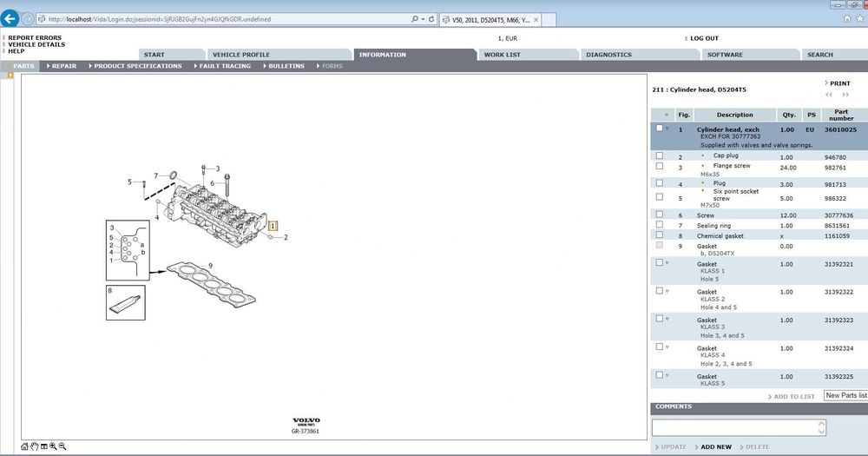The height and width of the screenshot is (456, 868).
Task: Click the page refresh icon
Action: tap(431, 19)
